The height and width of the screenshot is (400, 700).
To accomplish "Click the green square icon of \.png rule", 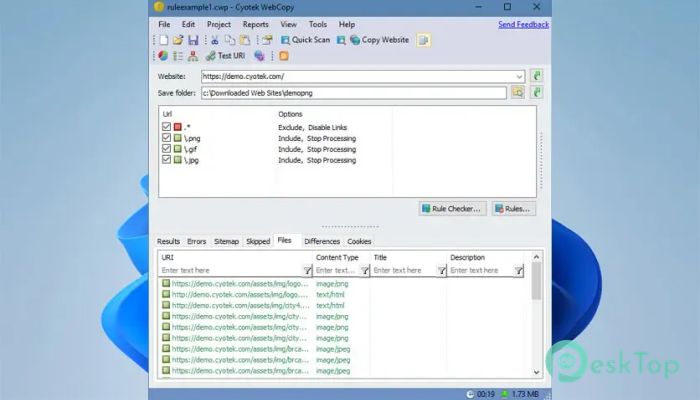I will 178,138.
